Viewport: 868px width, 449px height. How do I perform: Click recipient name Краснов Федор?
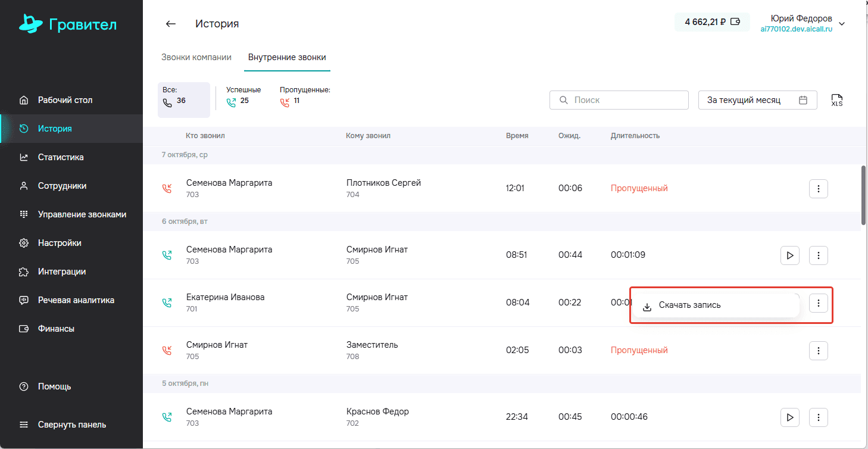pos(377,411)
